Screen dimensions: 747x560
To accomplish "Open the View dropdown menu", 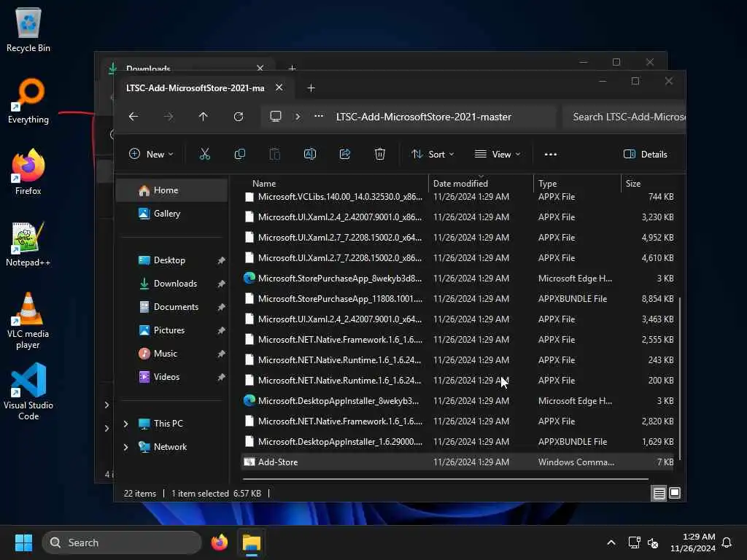I will click(x=498, y=154).
